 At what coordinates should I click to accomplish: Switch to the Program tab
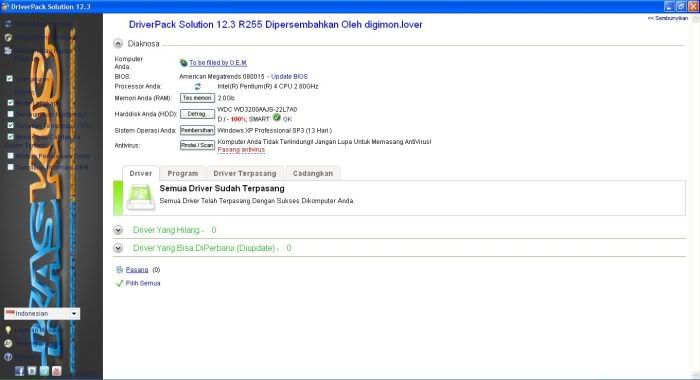point(183,173)
